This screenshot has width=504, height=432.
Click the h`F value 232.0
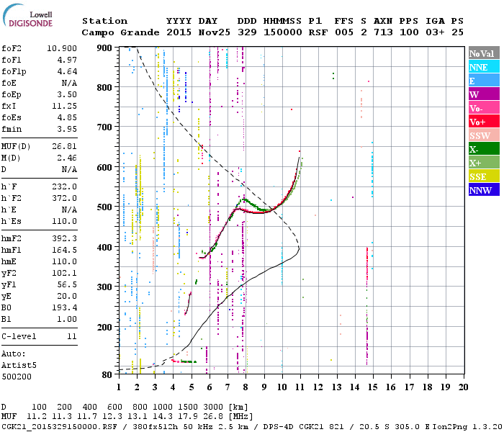[x=65, y=186]
